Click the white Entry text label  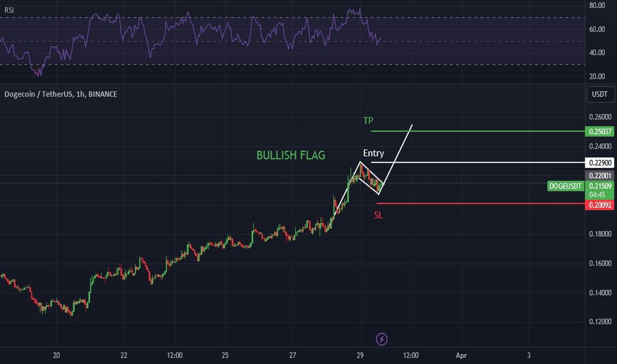[373, 153]
